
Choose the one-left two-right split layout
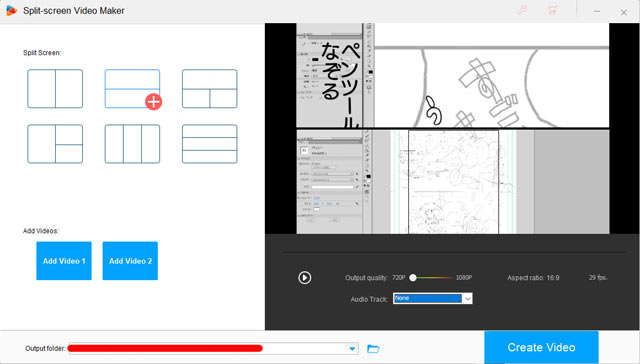click(x=55, y=144)
